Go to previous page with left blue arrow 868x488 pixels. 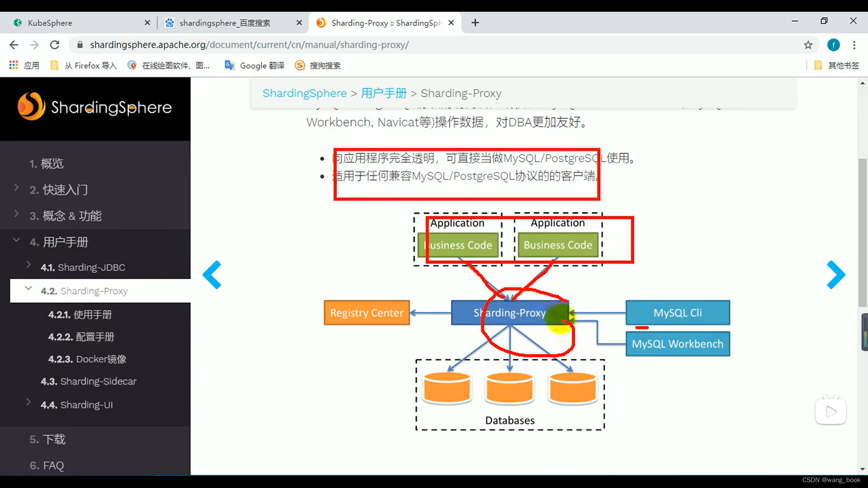(212, 274)
